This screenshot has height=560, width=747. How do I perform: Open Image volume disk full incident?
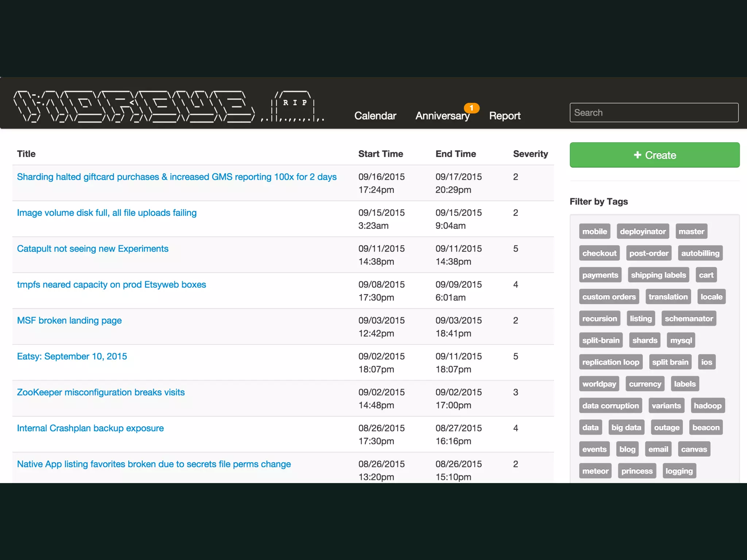[x=107, y=213]
